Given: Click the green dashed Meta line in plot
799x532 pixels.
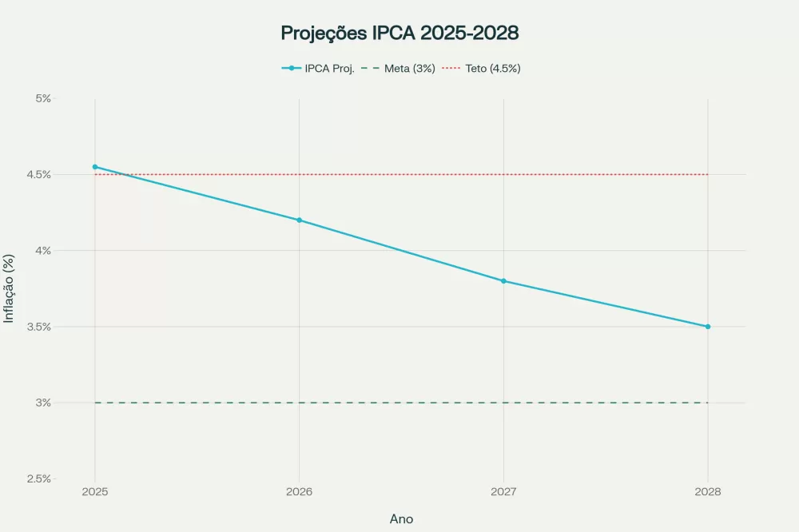Looking at the screenshot, I should [x=399, y=403].
